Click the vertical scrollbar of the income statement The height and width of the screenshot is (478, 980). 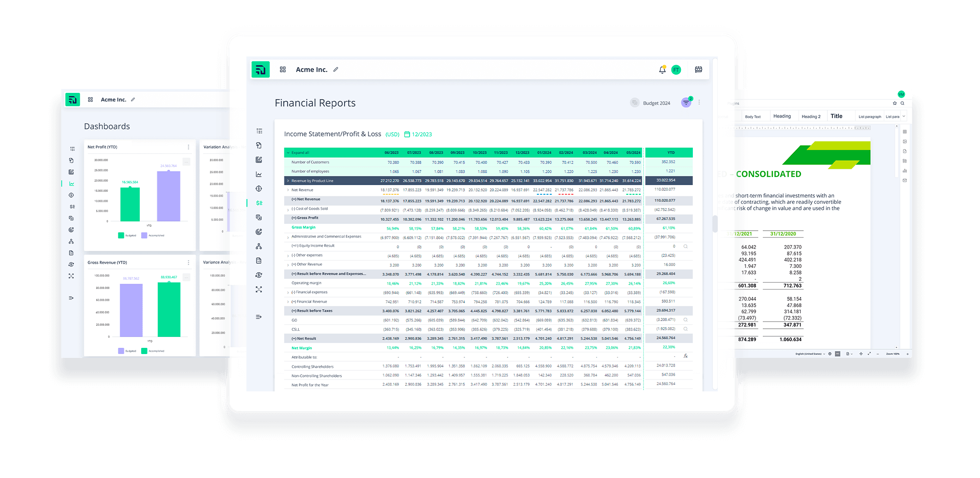pyautogui.click(x=715, y=224)
